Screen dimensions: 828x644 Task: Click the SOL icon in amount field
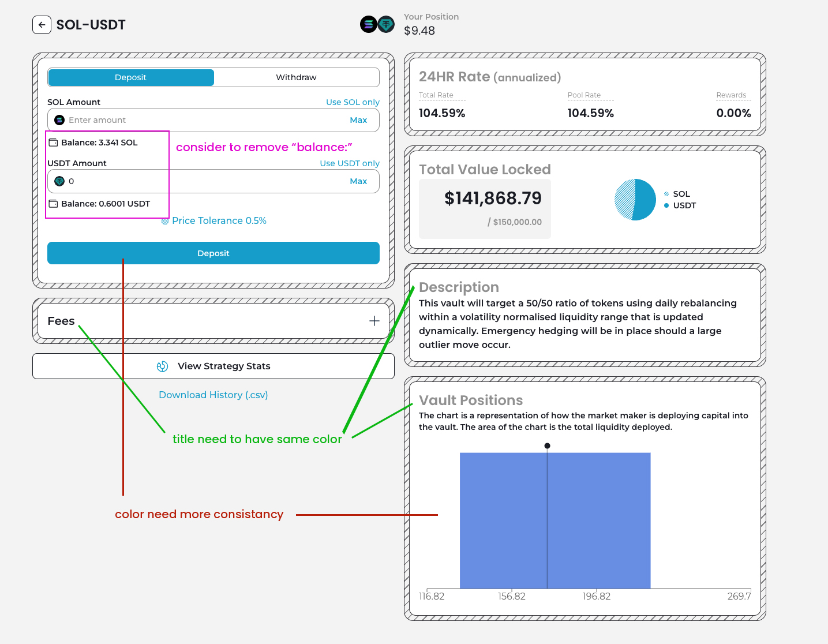[59, 120]
